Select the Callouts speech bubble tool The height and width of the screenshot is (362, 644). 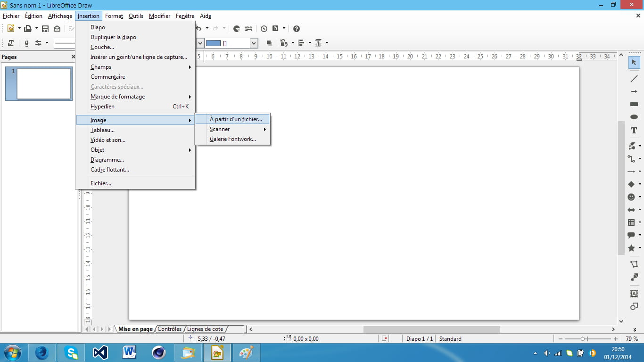(632, 235)
